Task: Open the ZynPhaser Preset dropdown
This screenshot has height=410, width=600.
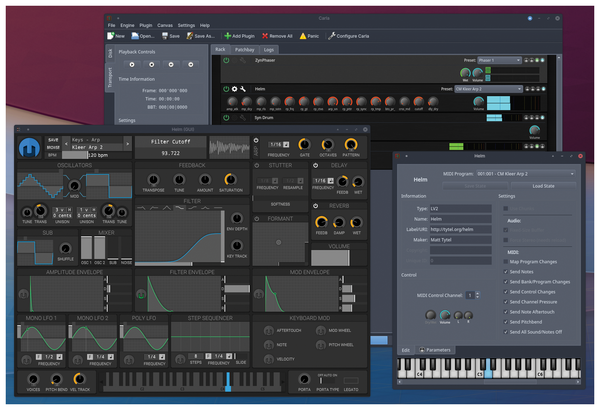Action: coord(499,60)
